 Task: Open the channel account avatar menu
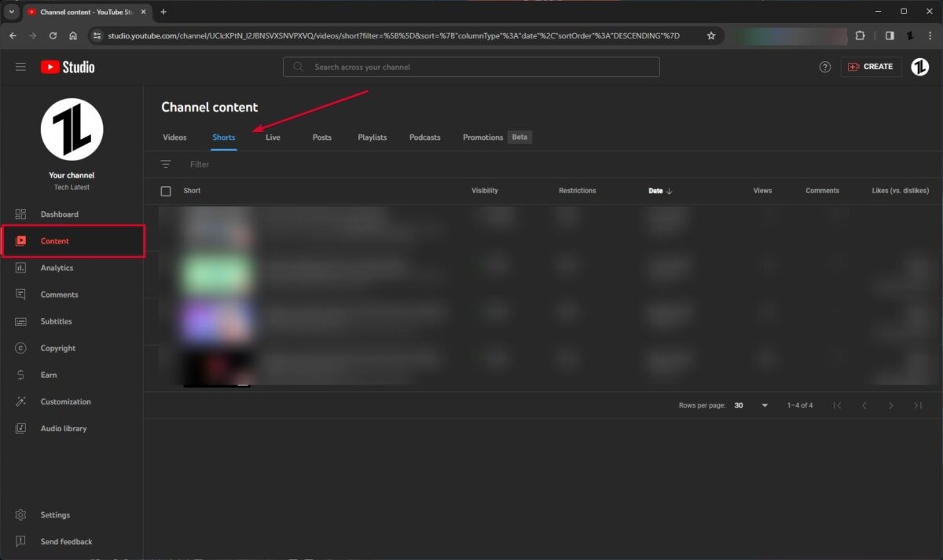point(919,67)
